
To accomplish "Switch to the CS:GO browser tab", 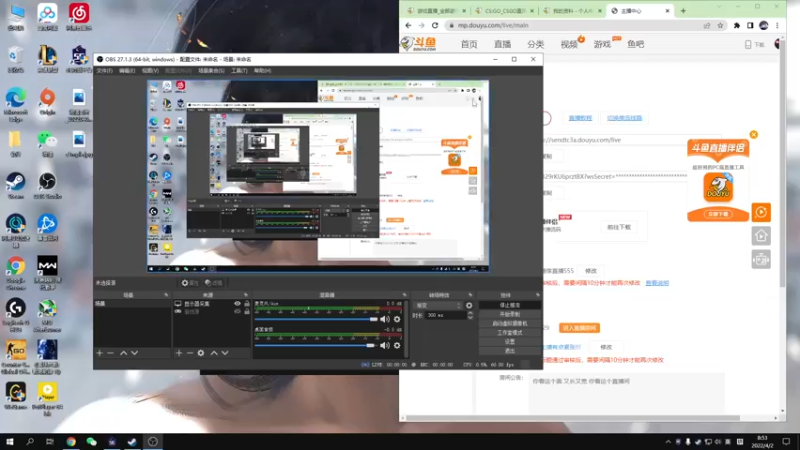I will pyautogui.click(x=503, y=10).
